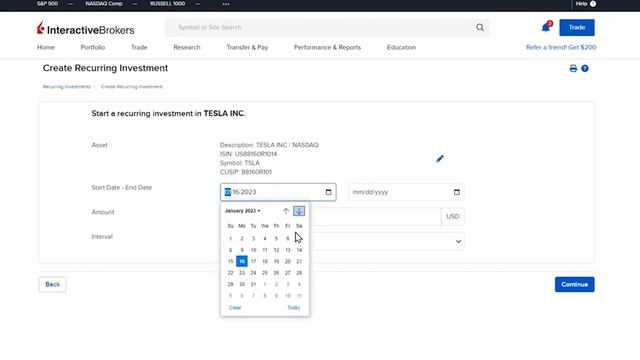Edit the asset with the pencil icon

440,159
